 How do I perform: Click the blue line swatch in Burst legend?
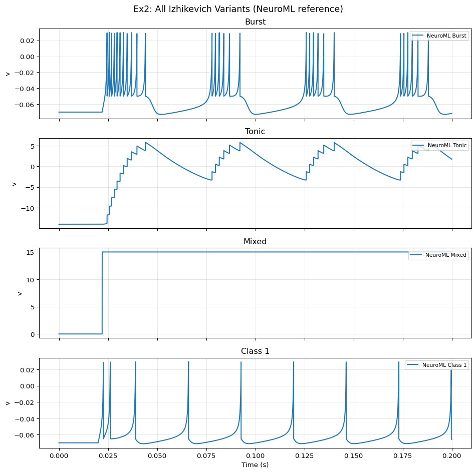(418, 36)
